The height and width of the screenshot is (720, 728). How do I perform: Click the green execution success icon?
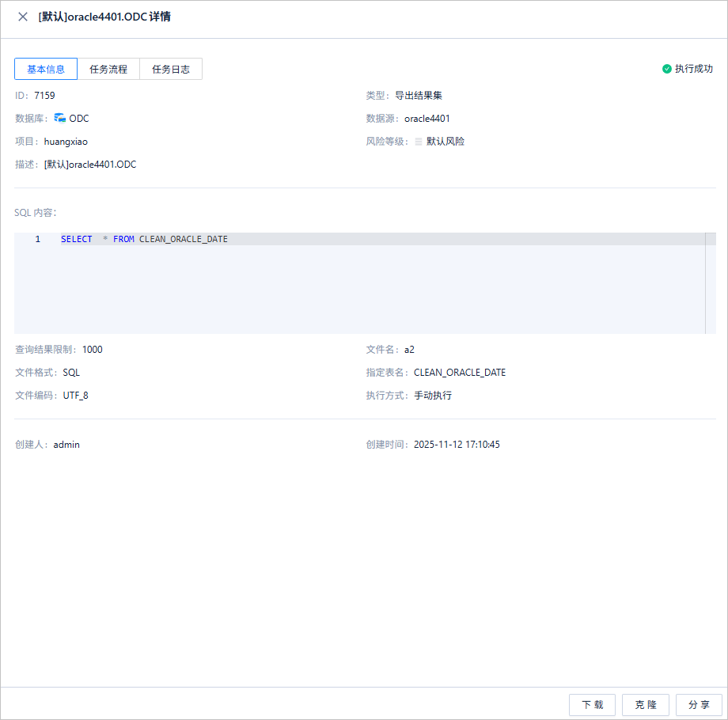(x=667, y=69)
